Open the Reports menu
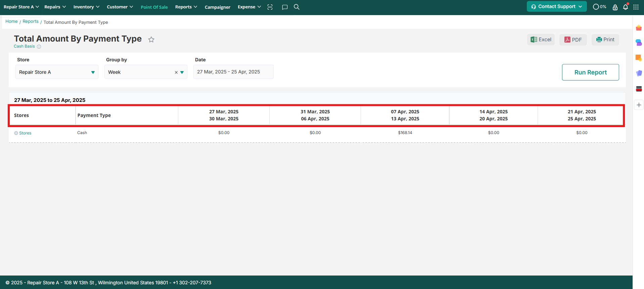Image resolution: width=644 pixels, height=289 pixels. [186, 7]
